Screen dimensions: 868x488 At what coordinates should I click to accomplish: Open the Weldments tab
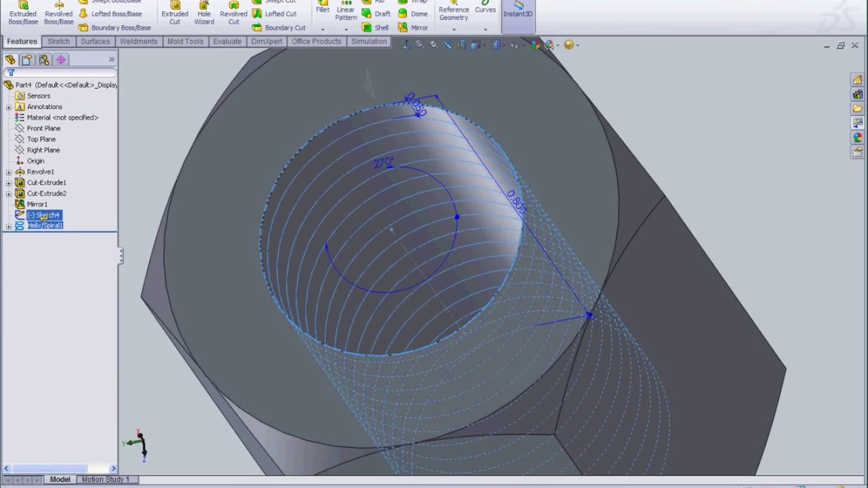click(138, 41)
